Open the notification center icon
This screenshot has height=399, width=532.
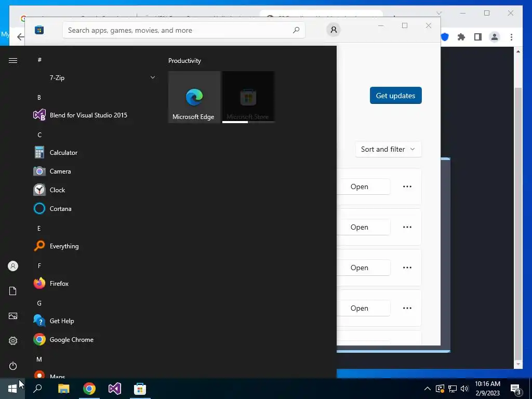click(516, 389)
